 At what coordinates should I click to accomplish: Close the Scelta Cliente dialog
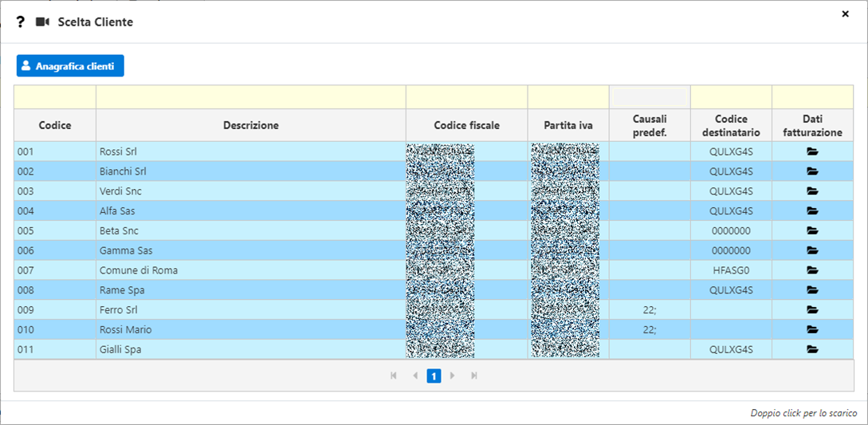pos(845,14)
